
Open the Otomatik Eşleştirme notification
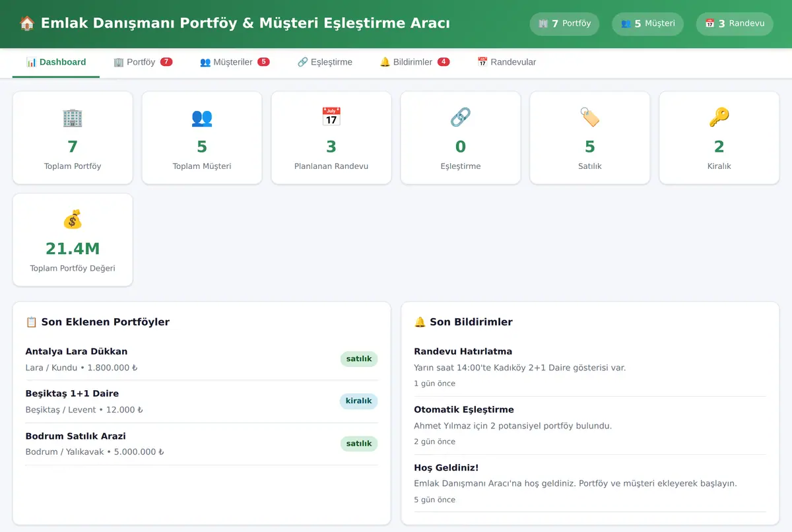pos(590,425)
